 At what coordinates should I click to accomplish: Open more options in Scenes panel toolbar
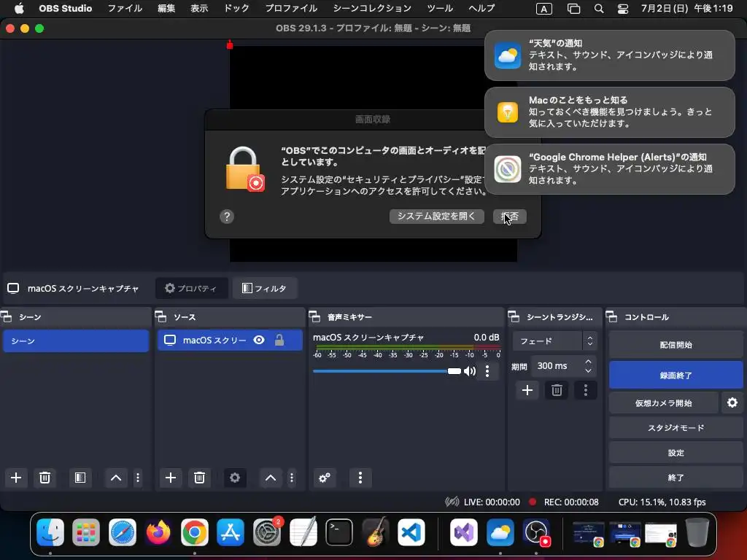coord(138,478)
